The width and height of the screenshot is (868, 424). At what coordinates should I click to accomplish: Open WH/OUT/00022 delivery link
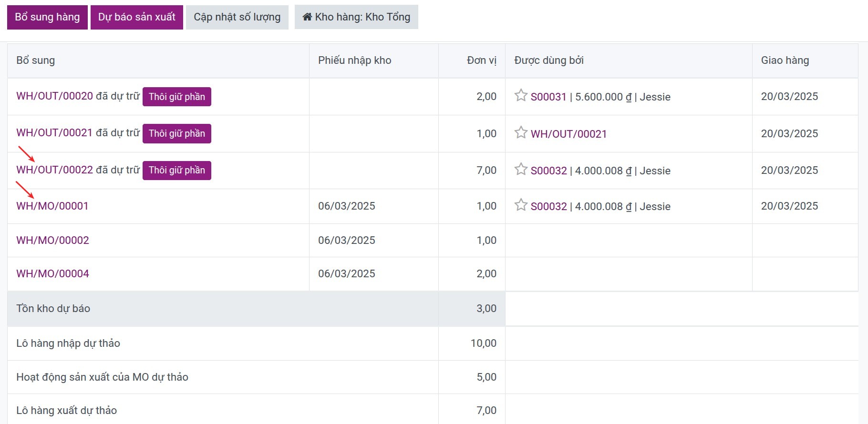54,170
